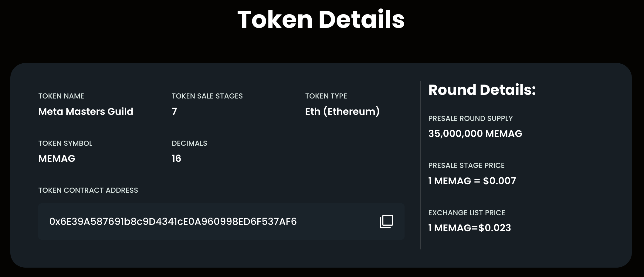Click the decimals value 16
This screenshot has height=277, width=644.
[x=176, y=159]
